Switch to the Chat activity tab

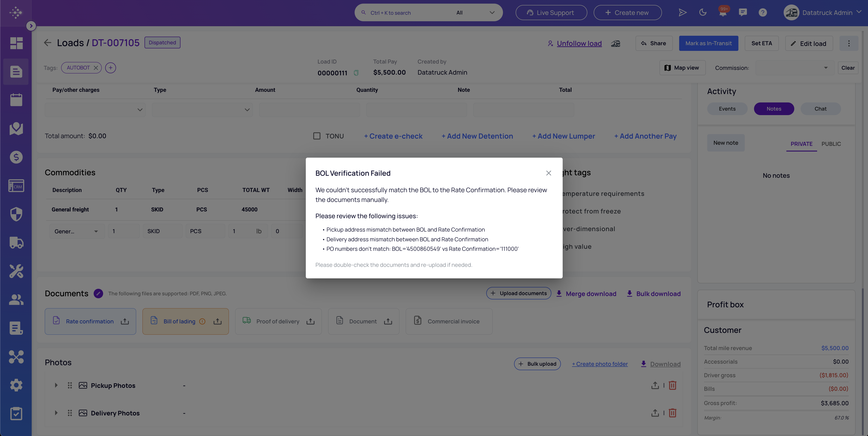[x=821, y=109]
